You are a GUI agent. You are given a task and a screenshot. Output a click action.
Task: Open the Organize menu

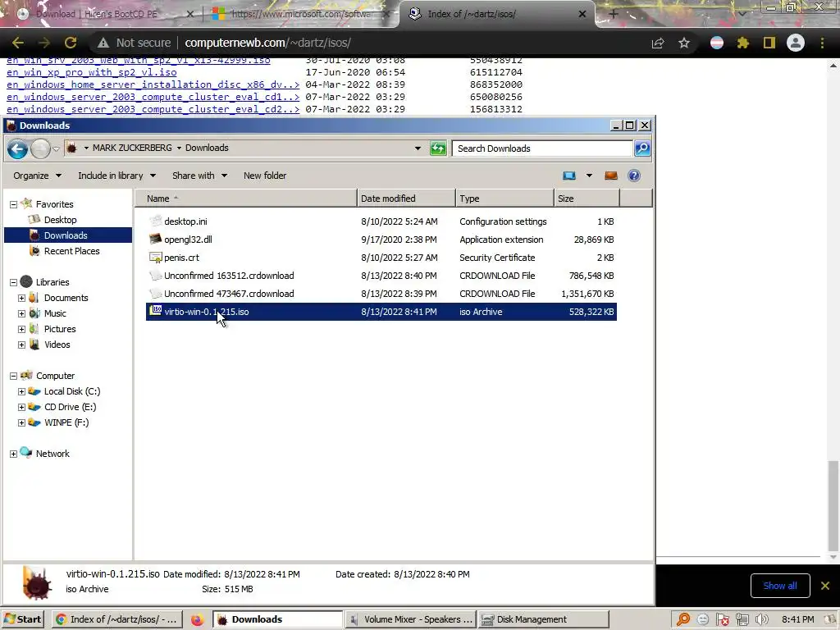pyautogui.click(x=37, y=176)
